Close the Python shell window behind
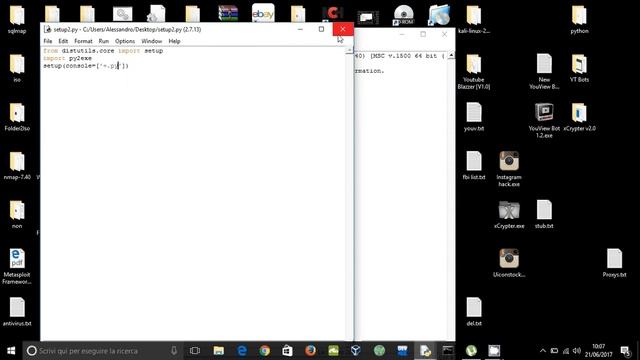The height and width of the screenshot is (360, 640). pyautogui.click(x=444, y=34)
